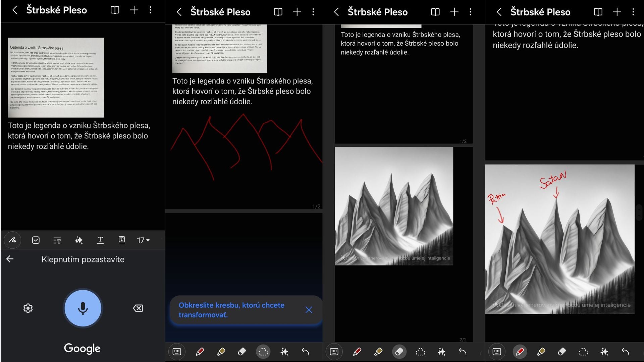Switch to keyboard input mode
The width and height of the screenshot is (644, 362).
(177, 352)
